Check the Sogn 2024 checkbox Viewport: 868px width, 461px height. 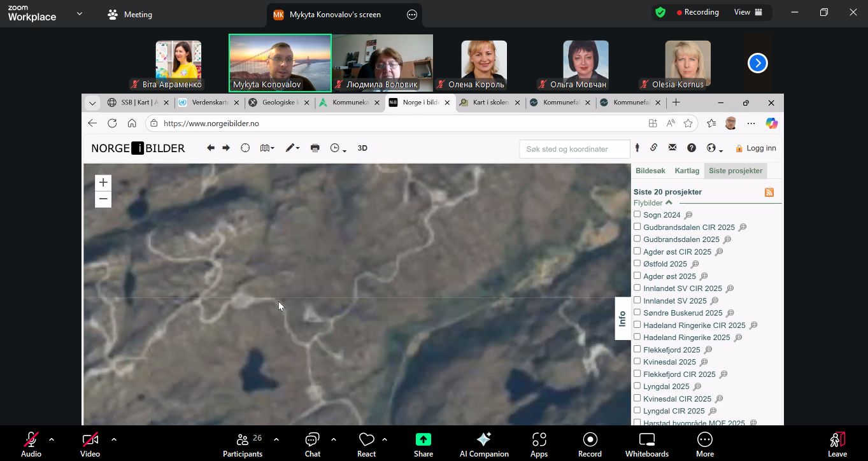(x=637, y=215)
